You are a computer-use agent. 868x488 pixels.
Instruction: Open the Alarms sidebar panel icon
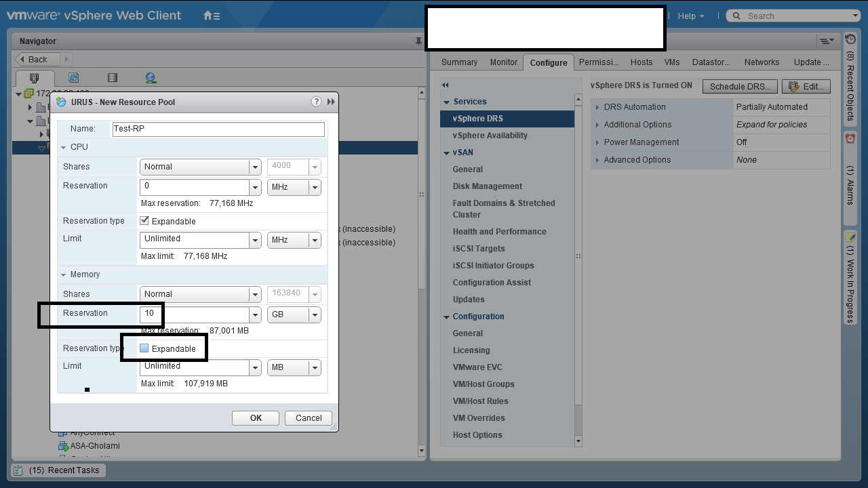pyautogui.click(x=850, y=138)
